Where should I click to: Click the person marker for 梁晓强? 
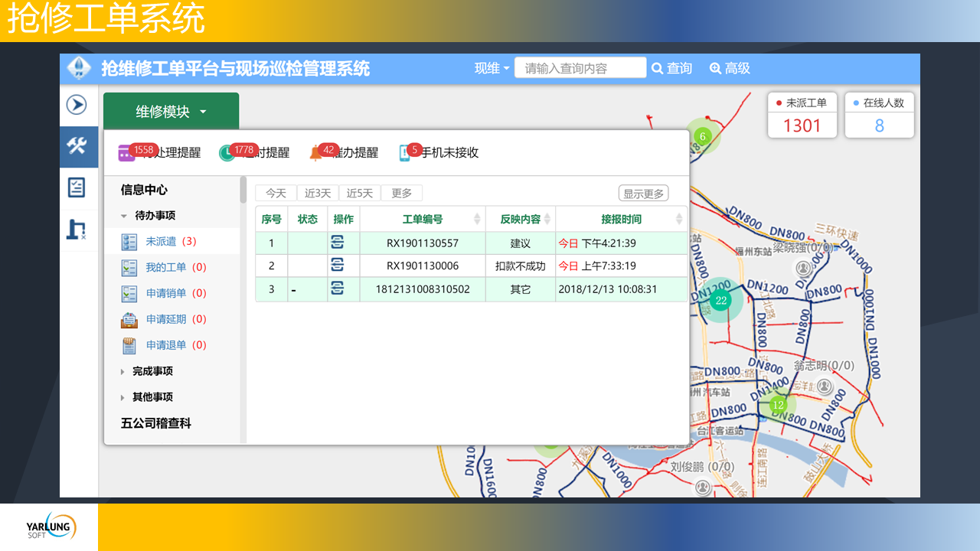point(802,268)
